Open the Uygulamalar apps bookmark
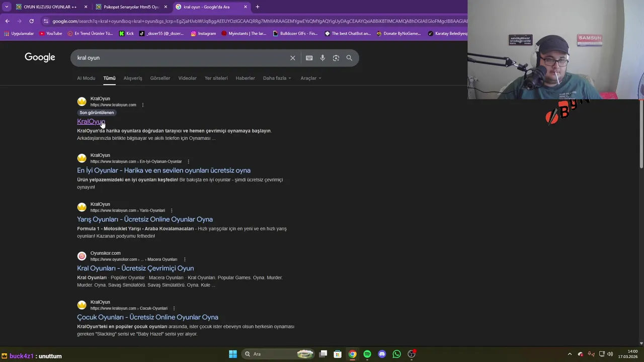This screenshot has width=644, height=362. coord(19,34)
